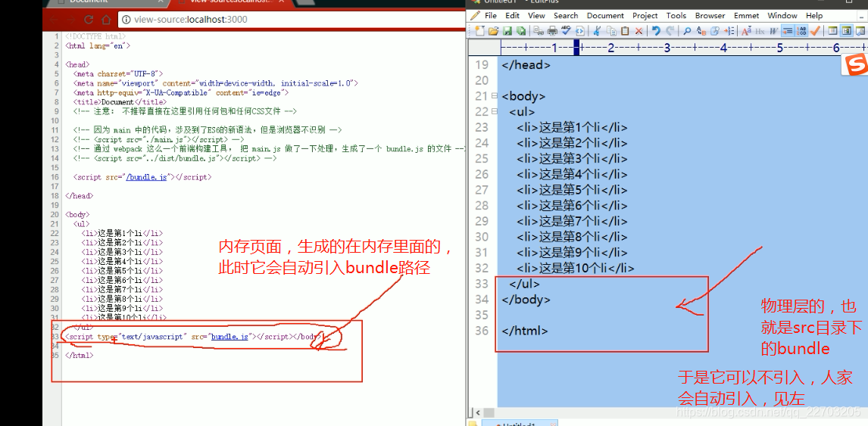Open the Search menu in EditPlus
Image resolution: width=868 pixels, height=426 pixels.
(565, 15)
